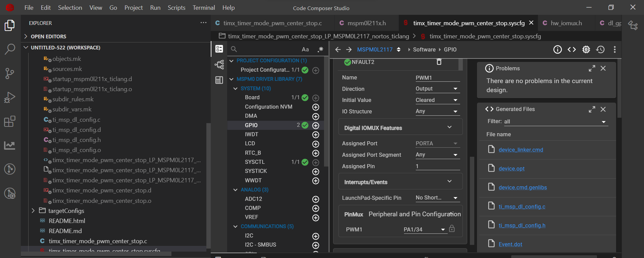This screenshot has height=258, width=644.
Task: Open the Search view in activity bar
Action: (x=10, y=49)
